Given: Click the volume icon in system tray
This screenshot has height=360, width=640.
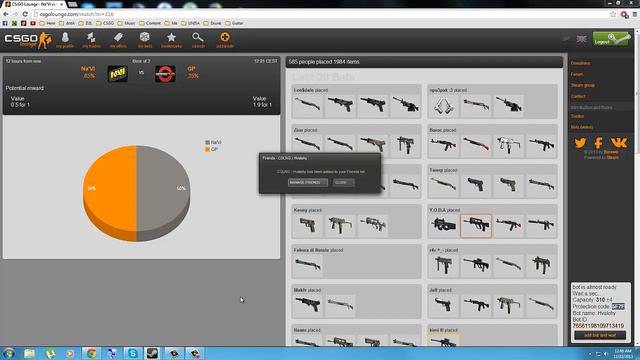Looking at the screenshot, I should (606, 354).
